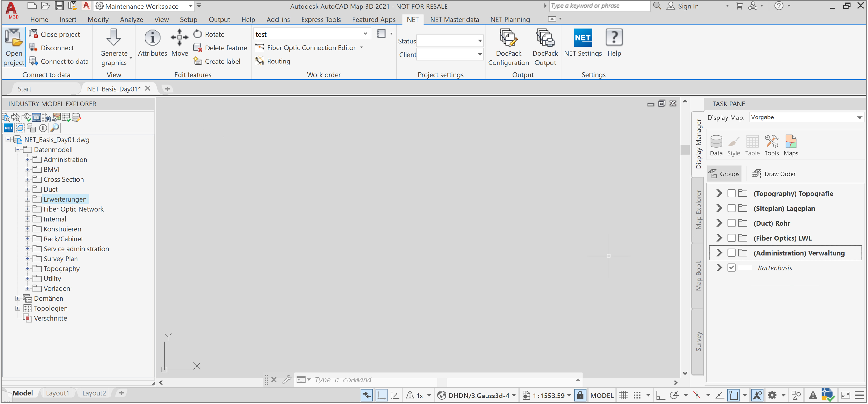868x404 pixels.
Task: Open Fiber Optic Connection Editor
Action: point(306,47)
